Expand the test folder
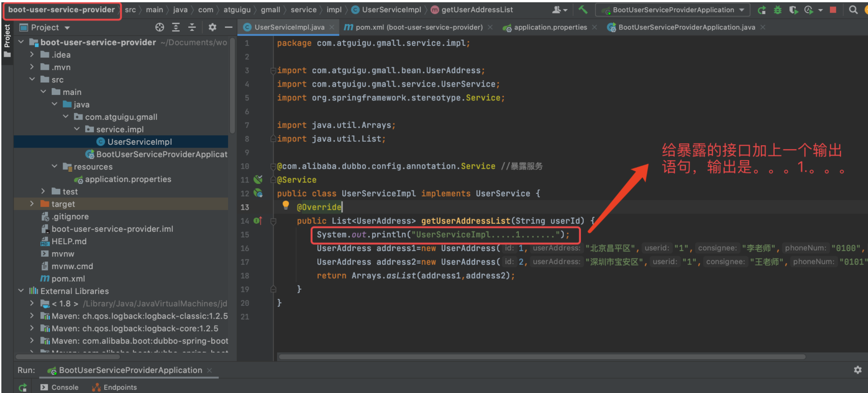The height and width of the screenshot is (393, 868). [x=43, y=191]
